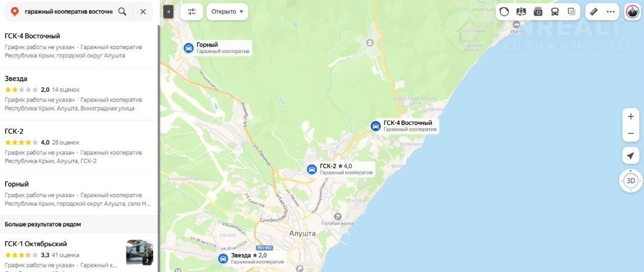Open map layers selector

click(x=571, y=12)
